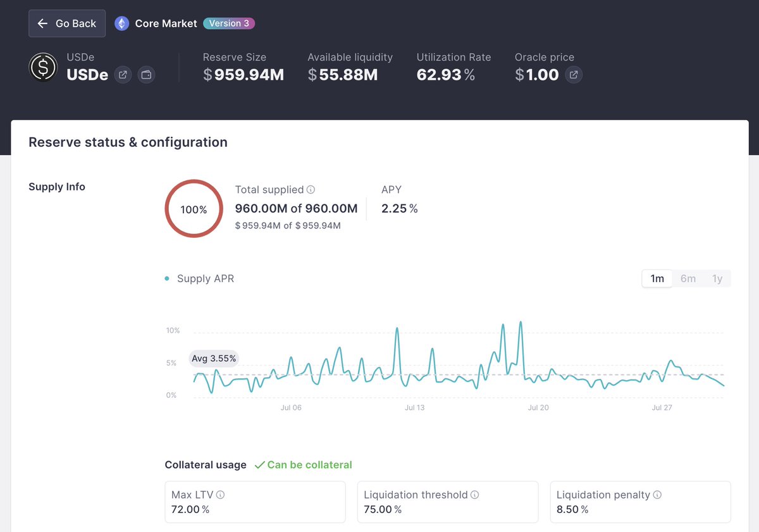The width and height of the screenshot is (759, 532).
Task: Switch the chart range to 1y
Action: 717,278
